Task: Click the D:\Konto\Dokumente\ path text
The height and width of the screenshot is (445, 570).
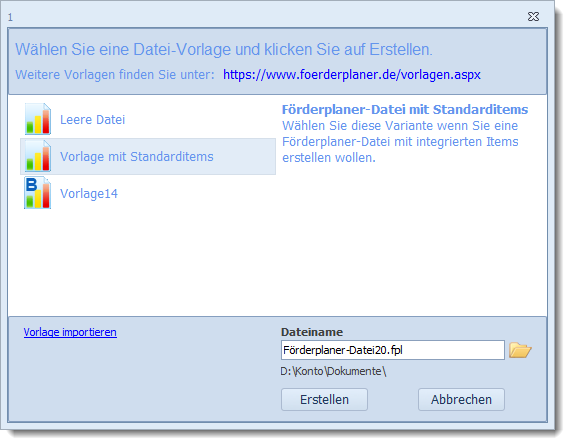Action: click(333, 371)
